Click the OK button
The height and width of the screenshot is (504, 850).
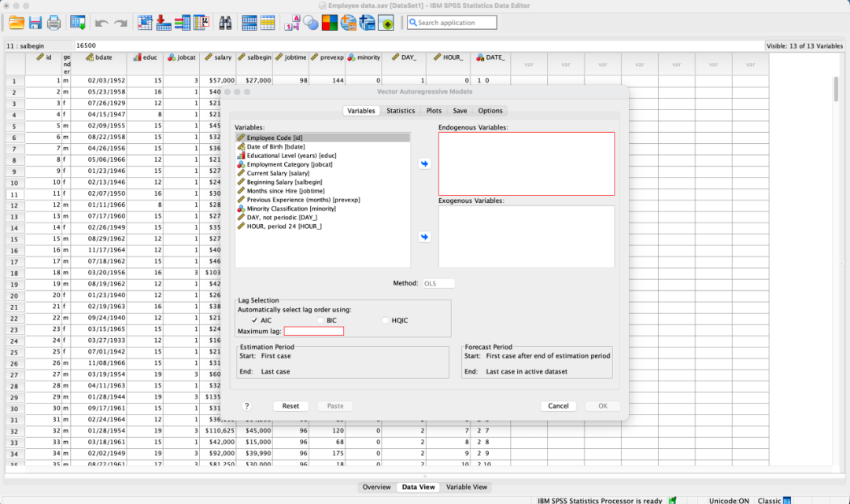point(603,406)
